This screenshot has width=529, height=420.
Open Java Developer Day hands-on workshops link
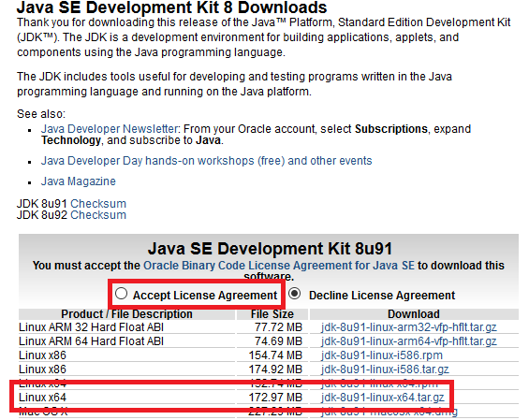click(207, 161)
